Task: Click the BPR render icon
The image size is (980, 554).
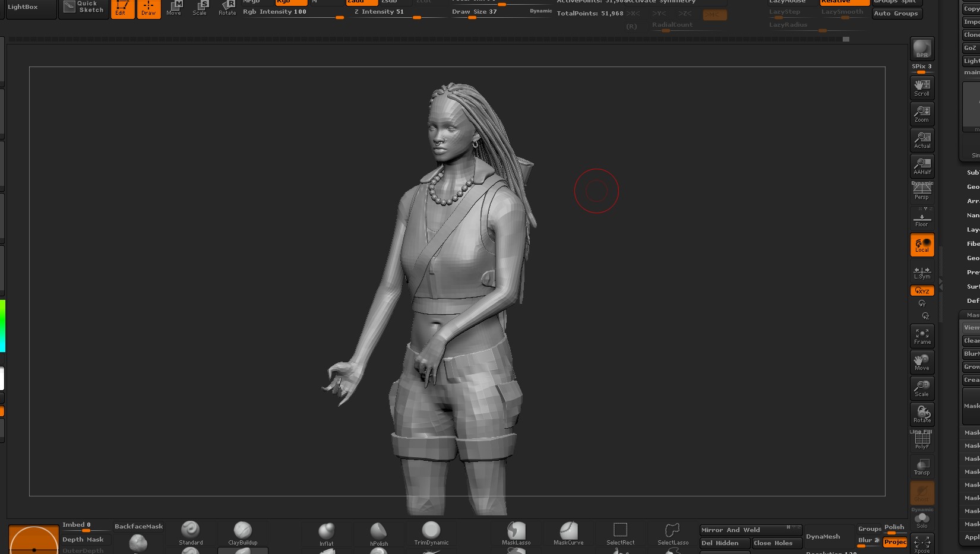Action: point(922,49)
